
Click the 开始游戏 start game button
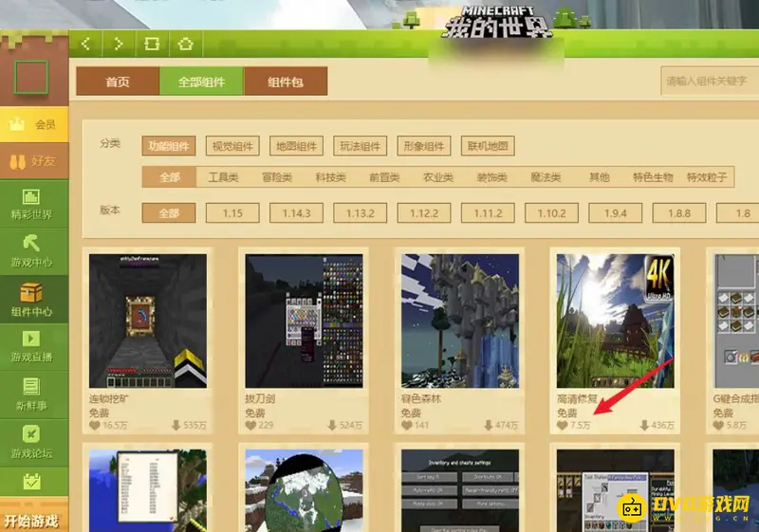click(31, 521)
